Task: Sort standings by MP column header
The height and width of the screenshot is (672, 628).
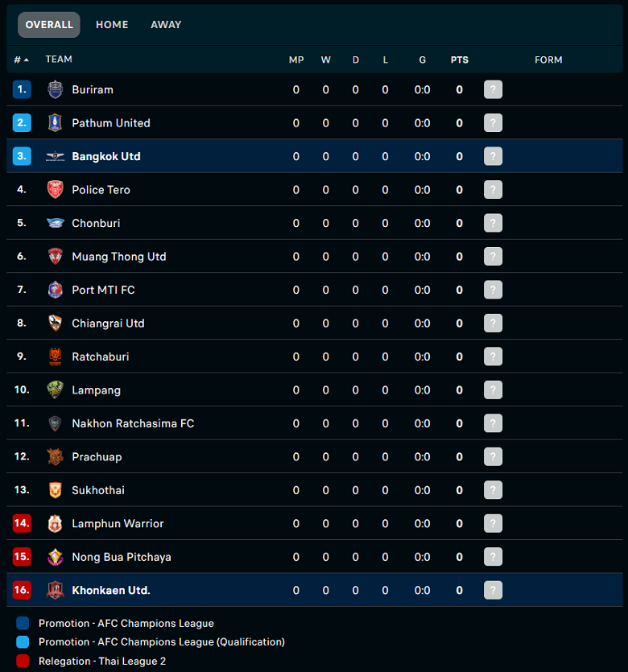Action: coord(296,60)
